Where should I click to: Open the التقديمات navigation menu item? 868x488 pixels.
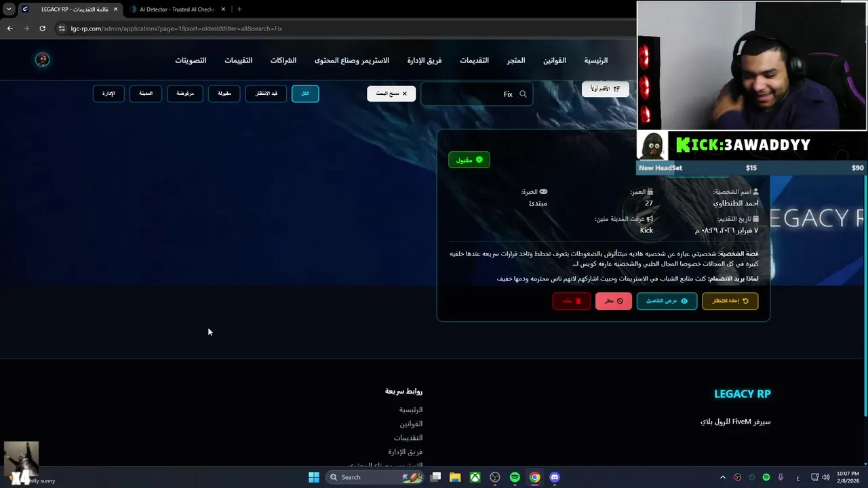point(475,60)
